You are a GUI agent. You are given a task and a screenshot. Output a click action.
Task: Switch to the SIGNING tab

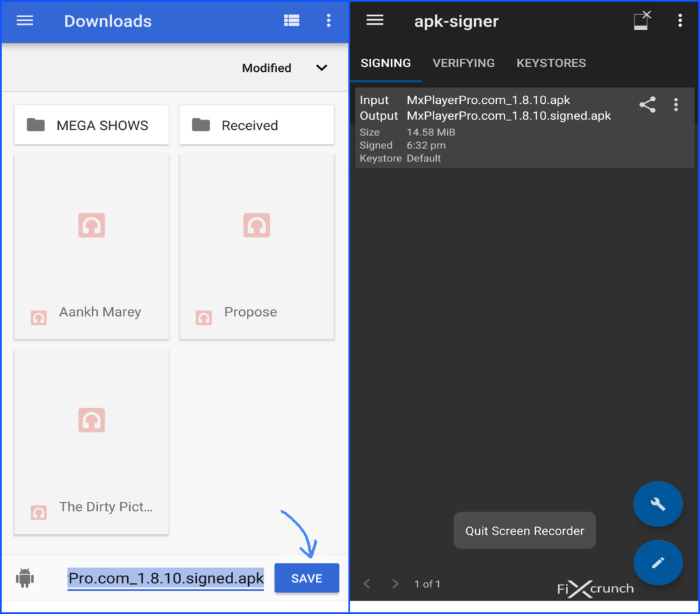[x=386, y=63]
